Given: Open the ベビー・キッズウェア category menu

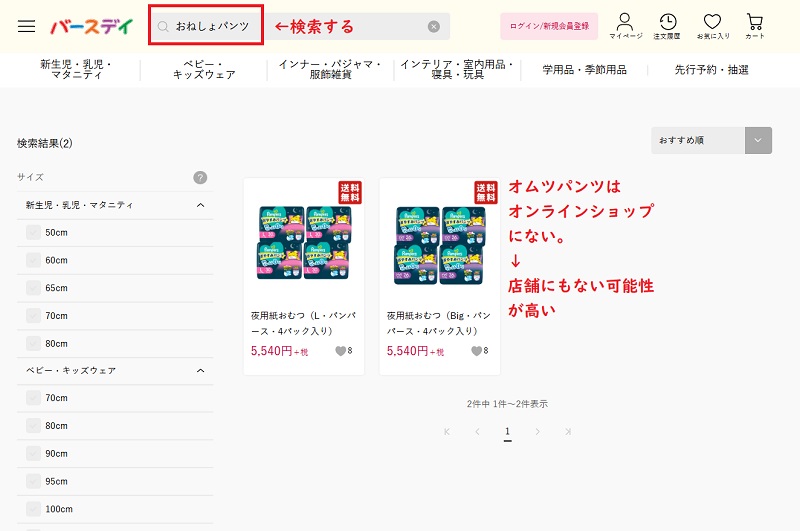Looking at the screenshot, I should point(204,70).
